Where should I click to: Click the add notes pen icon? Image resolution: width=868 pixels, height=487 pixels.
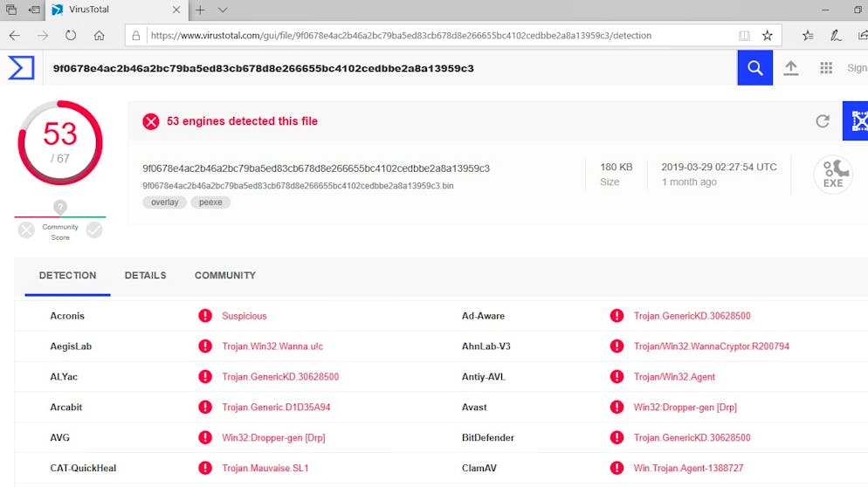pyautogui.click(x=836, y=36)
